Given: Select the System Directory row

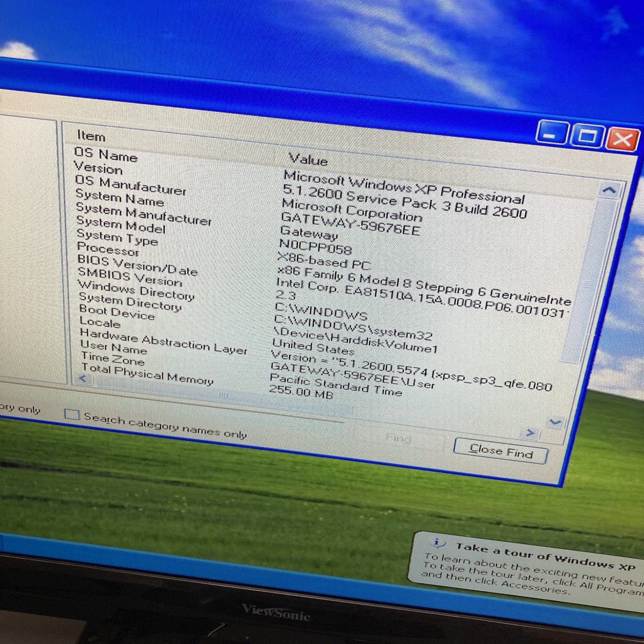Looking at the screenshot, I should [130, 301].
